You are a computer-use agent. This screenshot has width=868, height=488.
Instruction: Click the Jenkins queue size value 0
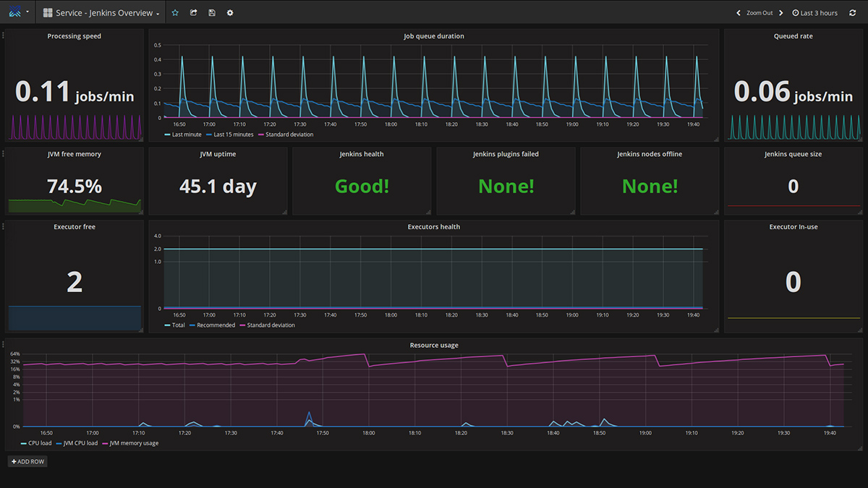793,187
